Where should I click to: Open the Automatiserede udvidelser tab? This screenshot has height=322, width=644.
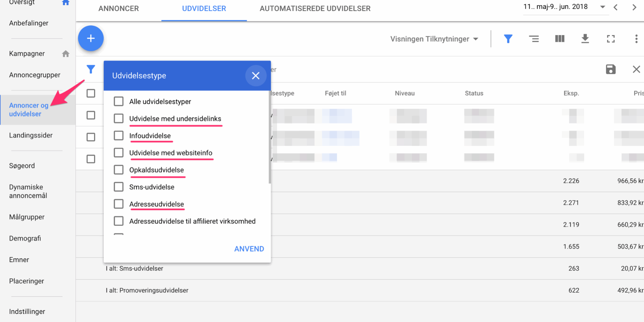click(315, 9)
